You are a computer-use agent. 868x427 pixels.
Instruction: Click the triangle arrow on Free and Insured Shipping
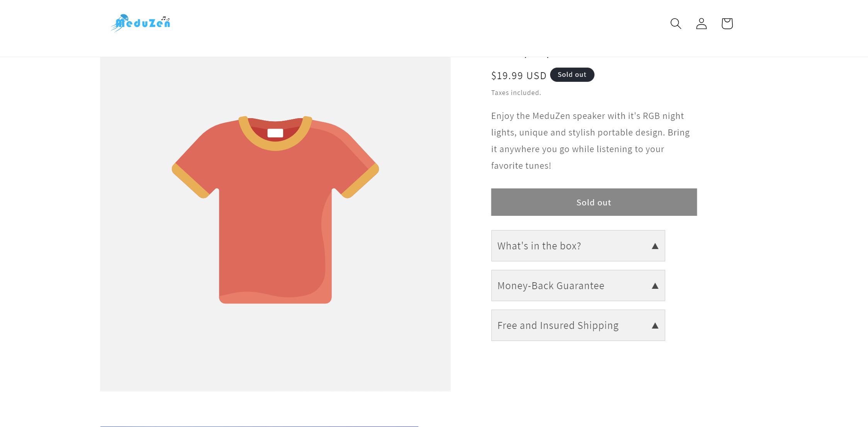coord(655,326)
